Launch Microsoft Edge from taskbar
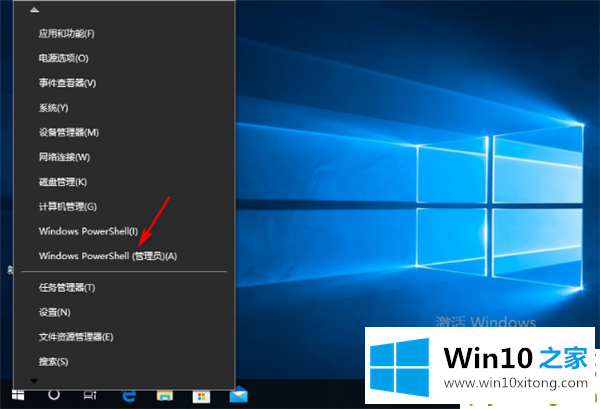This screenshot has width=600, height=409. tap(129, 395)
